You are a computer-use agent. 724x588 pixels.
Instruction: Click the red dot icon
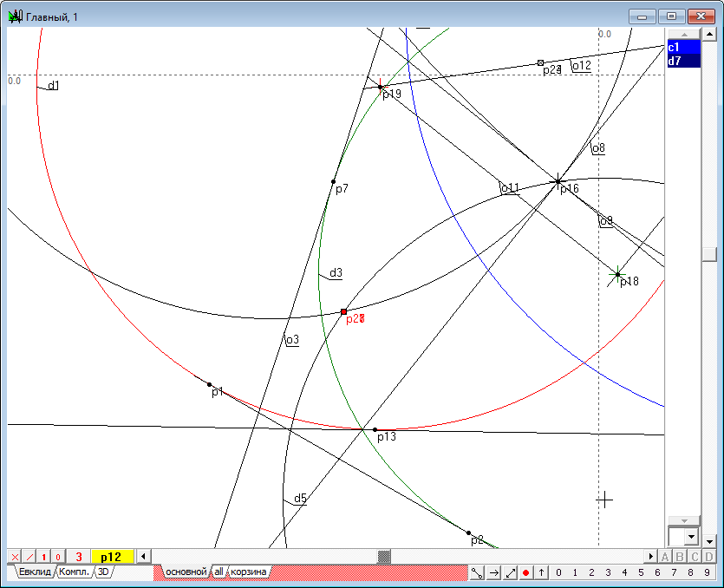click(x=525, y=572)
